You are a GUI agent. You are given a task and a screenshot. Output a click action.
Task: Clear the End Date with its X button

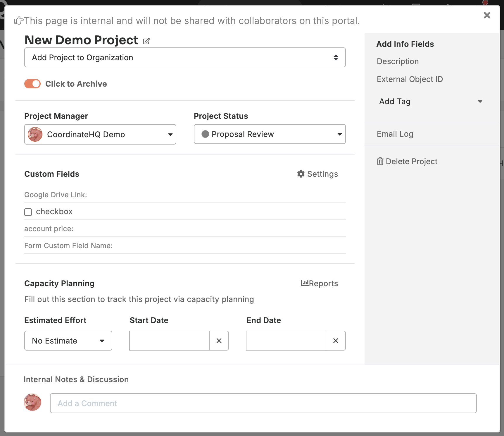point(336,341)
